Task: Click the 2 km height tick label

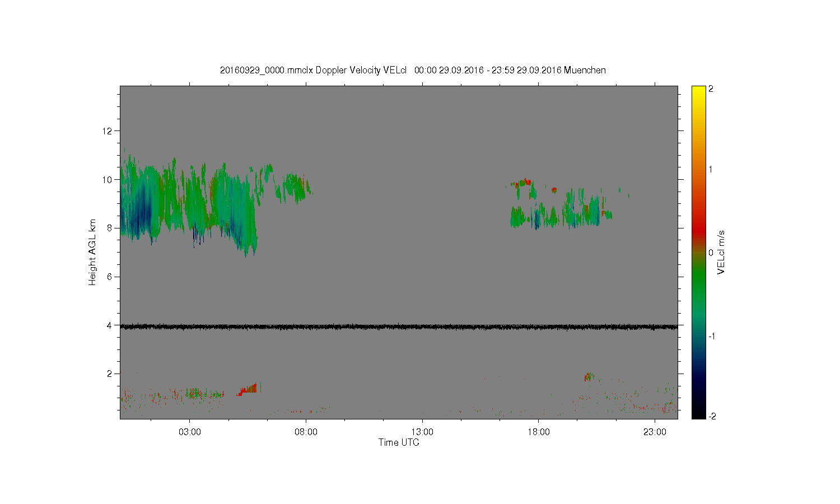Action: click(110, 374)
